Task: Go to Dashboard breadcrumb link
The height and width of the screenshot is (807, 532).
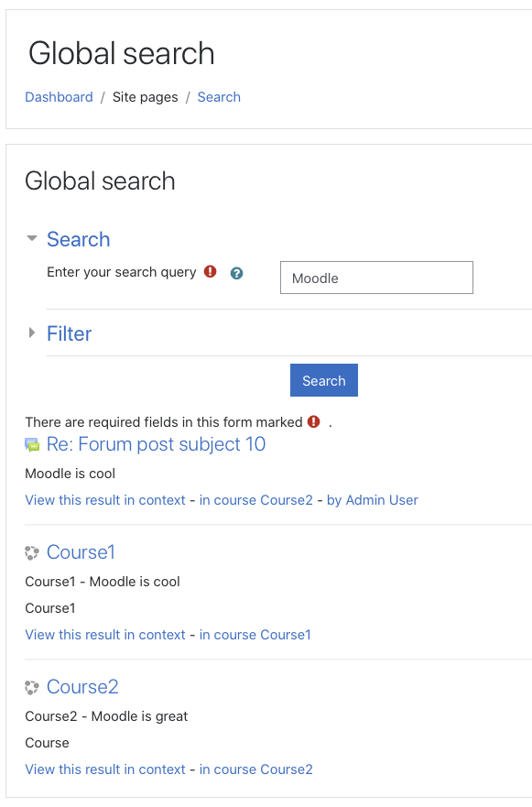Action: coord(60,97)
